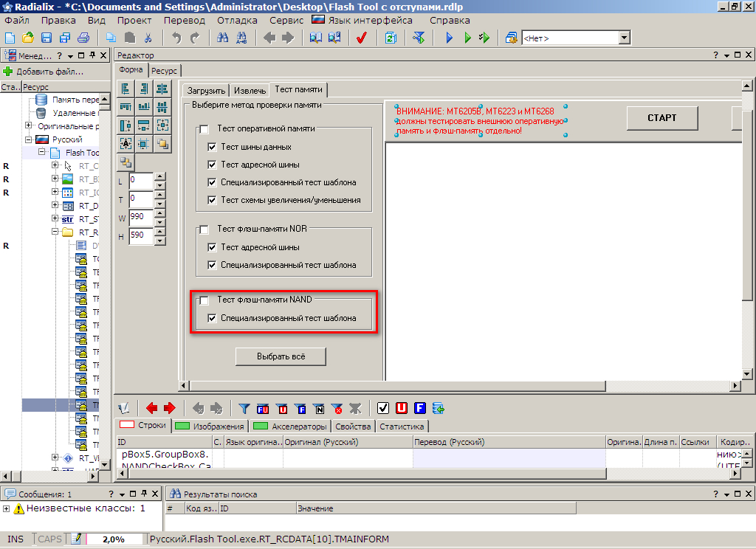Switch to the 'Загрузить' tab
Image resolution: width=756 pixels, height=549 pixels.
click(x=206, y=91)
